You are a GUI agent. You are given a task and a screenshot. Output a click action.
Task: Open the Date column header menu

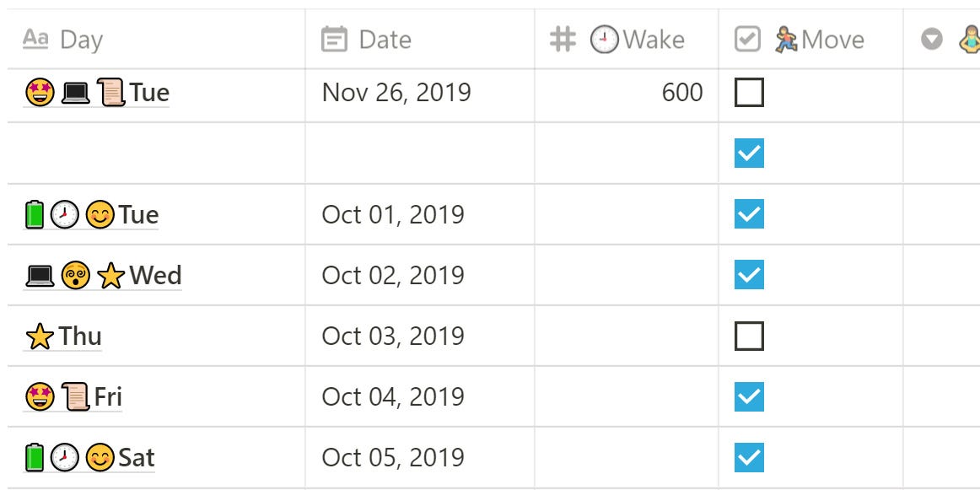[420, 40]
